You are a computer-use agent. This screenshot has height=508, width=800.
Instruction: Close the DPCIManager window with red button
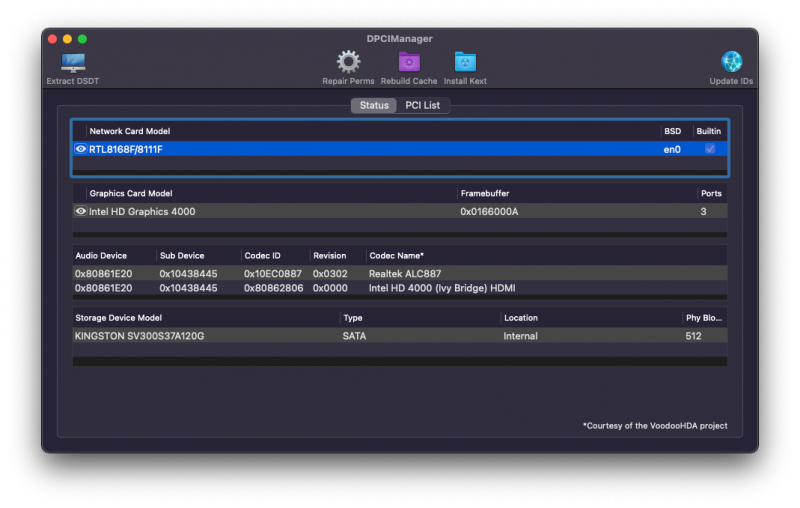[x=52, y=39]
